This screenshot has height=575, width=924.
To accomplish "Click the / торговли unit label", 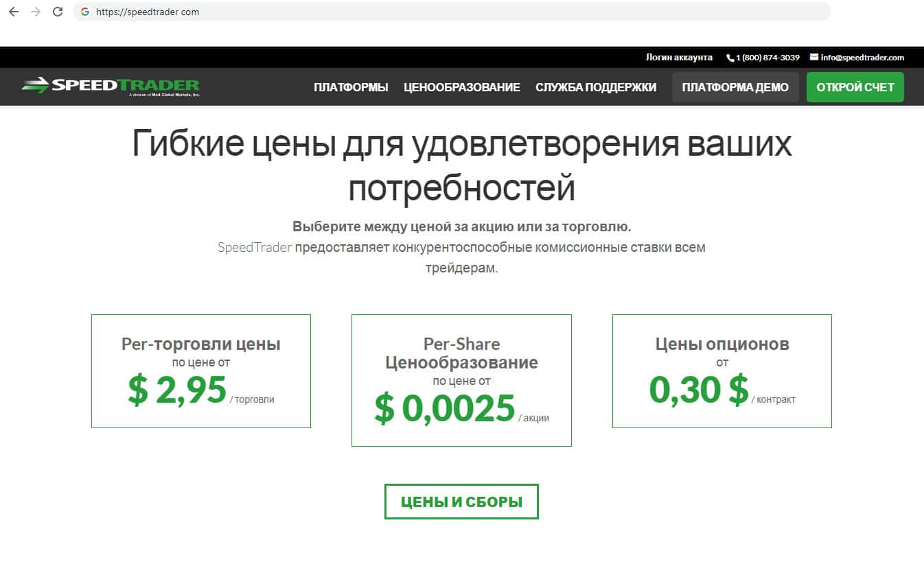I will tap(252, 399).
